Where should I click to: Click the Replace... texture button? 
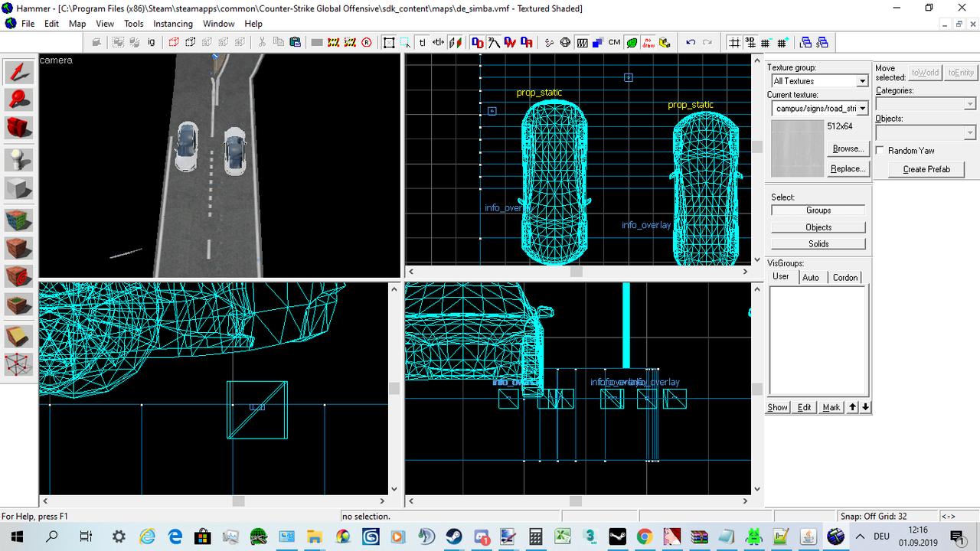[x=848, y=168]
